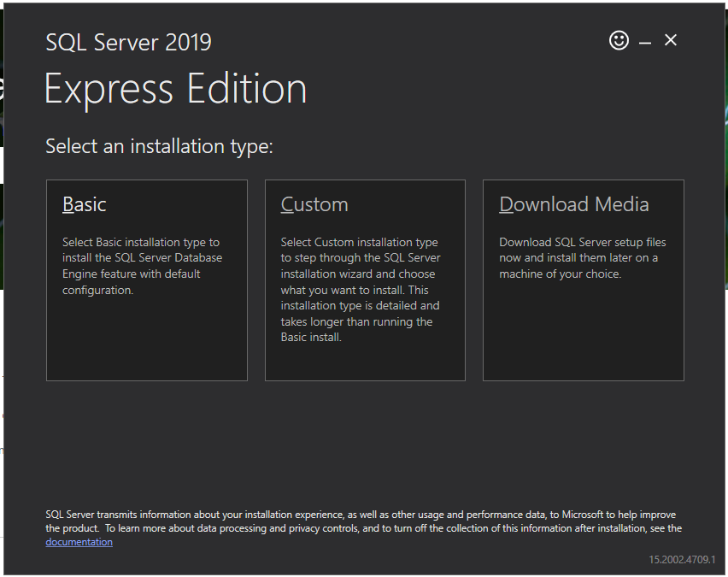This screenshot has height=577, width=728.
Task: Click the Custom installation wizard description text
Action: click(360, 290)
